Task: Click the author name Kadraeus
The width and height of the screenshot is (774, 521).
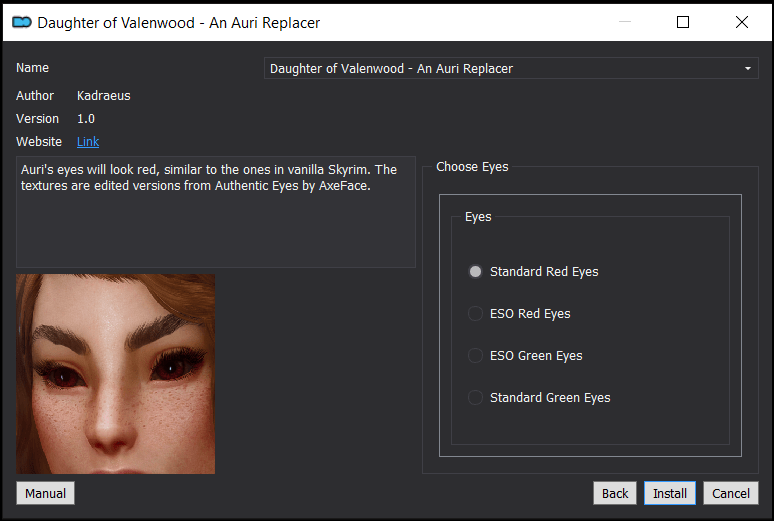Action: tap(104, 96)
